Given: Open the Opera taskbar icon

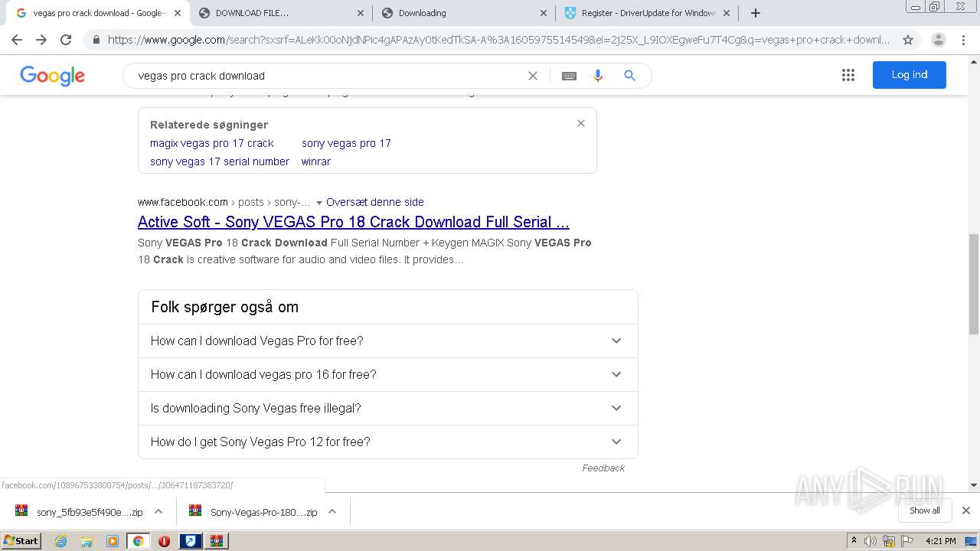Looking at the screenshot, I should pos(164,541).
